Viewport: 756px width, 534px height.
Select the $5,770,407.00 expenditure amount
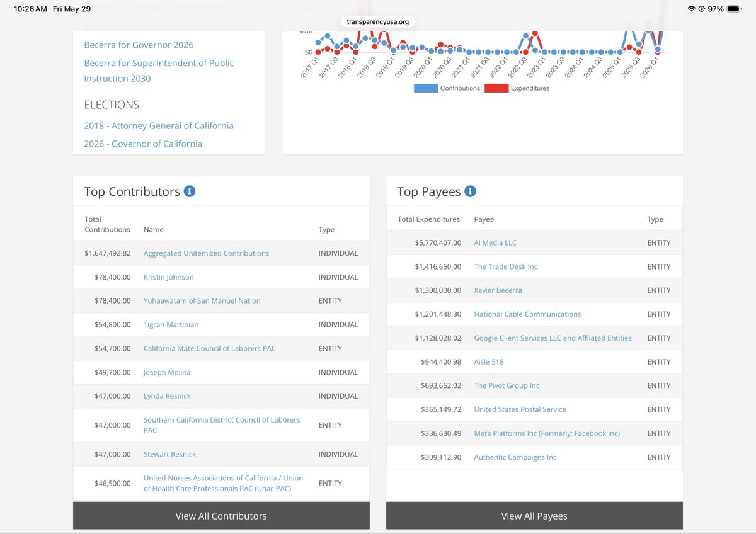coord(438,242)
